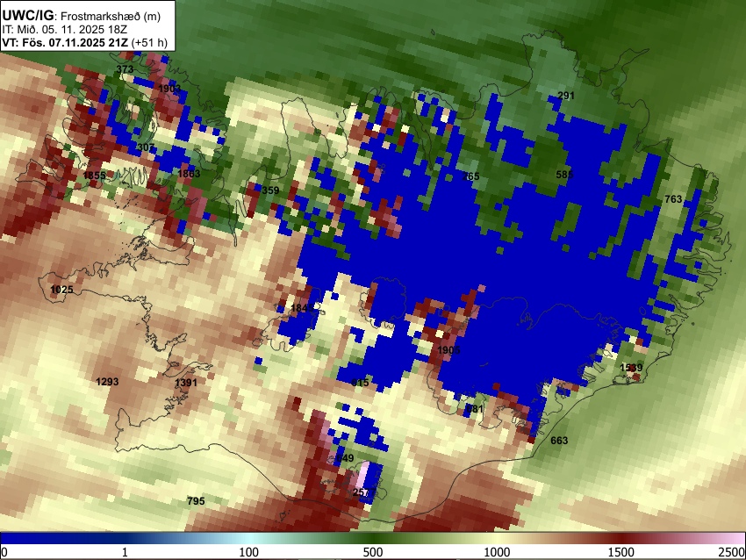The width and height of the screenshot is (746, 560).
Task: Click the map value 1863
Action: [189, 174]
